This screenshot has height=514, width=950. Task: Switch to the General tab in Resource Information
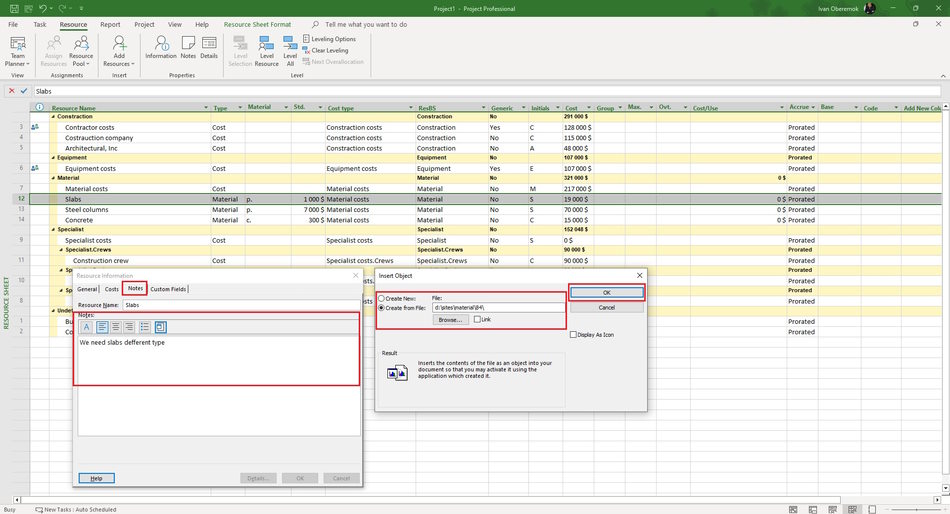(x=87, y=289)
